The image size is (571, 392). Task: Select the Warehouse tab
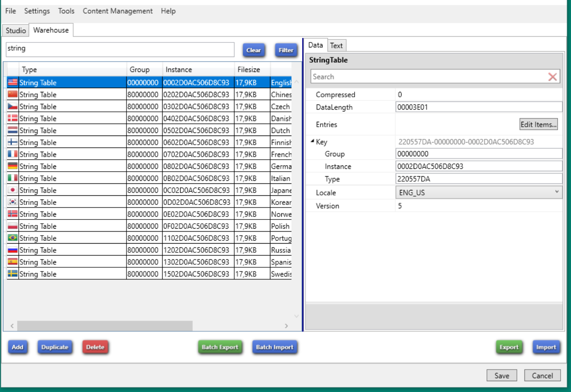51,30
